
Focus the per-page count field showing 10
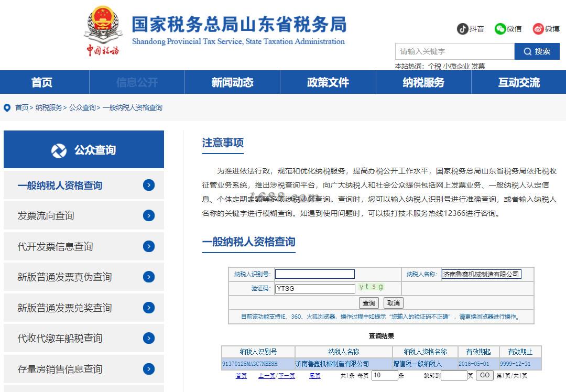click(x=385, y=375)
